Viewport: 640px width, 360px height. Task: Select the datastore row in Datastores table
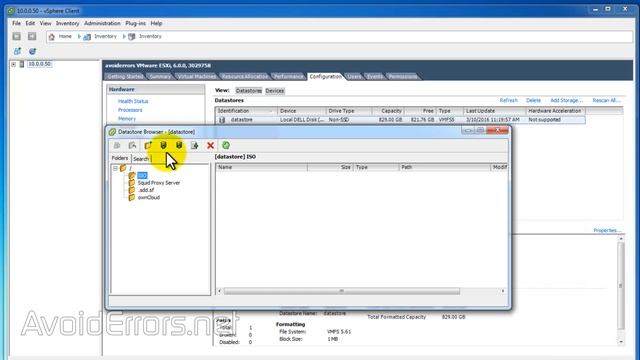pos(400,120)
